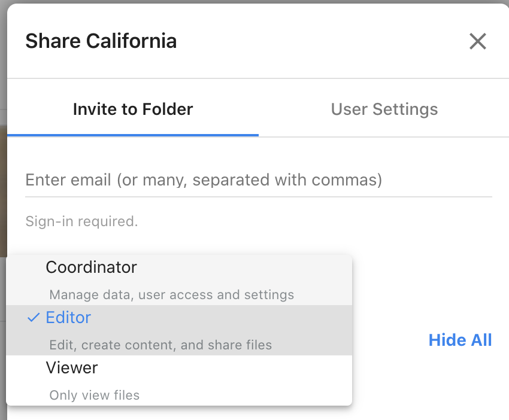
Task: Click the Hide All link
Action: 460,340
